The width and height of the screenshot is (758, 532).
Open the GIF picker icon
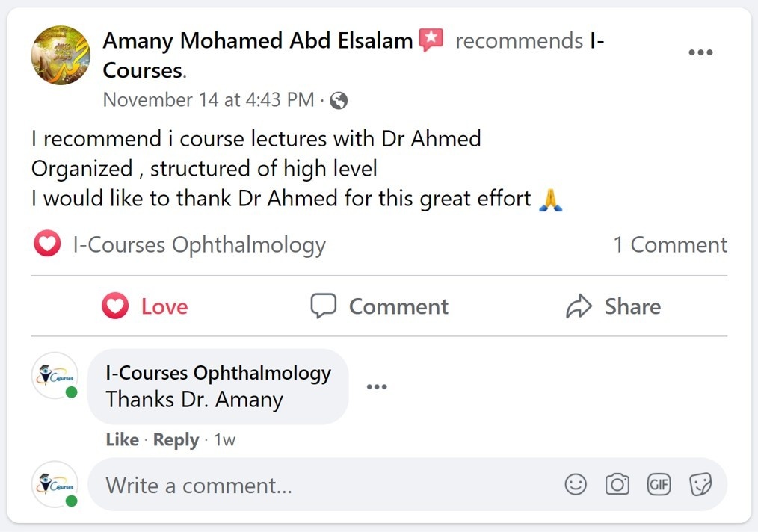click(659, 484)
